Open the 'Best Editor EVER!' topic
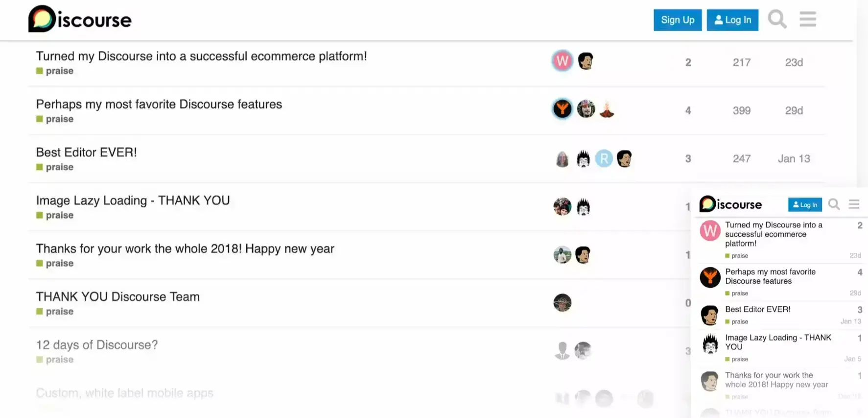The width and height of the screenshot is (868, 418). tap(86, 152)
